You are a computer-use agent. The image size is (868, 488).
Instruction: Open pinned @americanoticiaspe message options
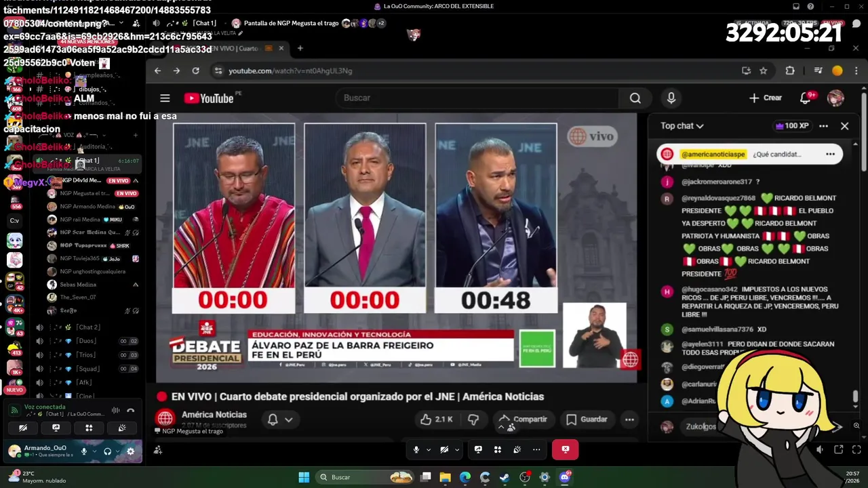(830, 155)
